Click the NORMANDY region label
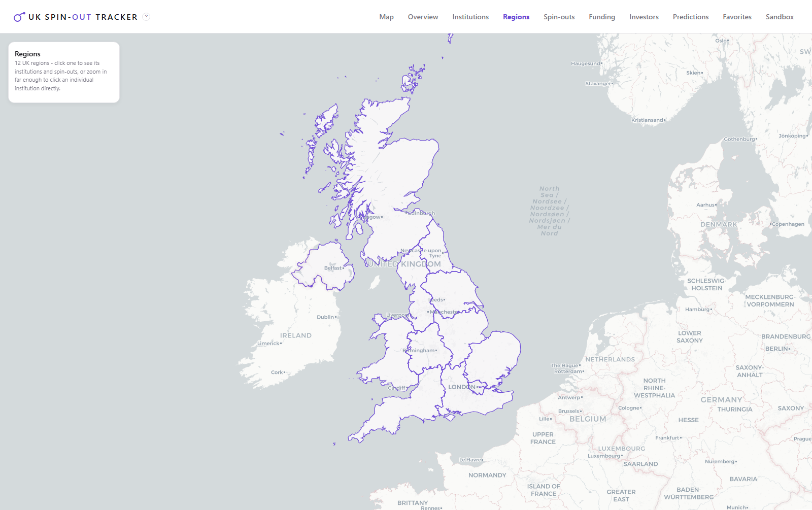812x510 pixels. (x=487, y=475)
